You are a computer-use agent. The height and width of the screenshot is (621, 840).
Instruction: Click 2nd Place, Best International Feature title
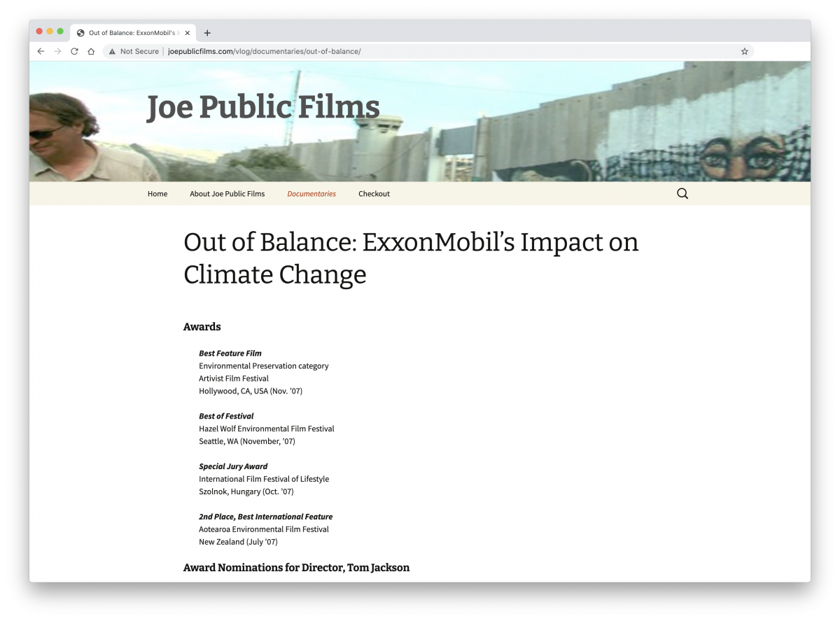pyautogui.click(x=266, y=517)
